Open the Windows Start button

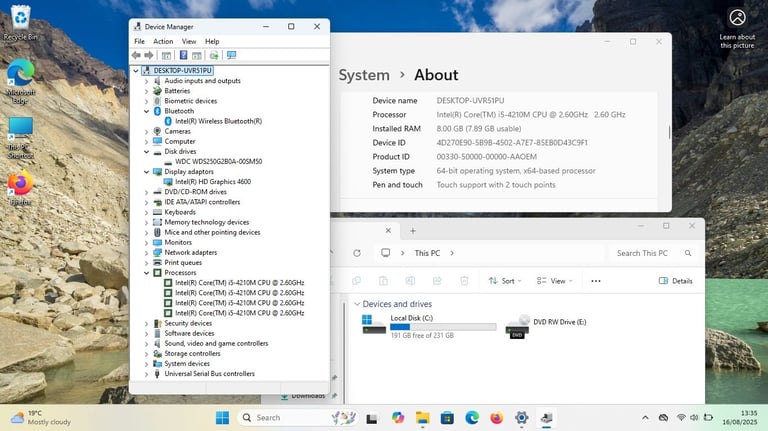point(222,418)
